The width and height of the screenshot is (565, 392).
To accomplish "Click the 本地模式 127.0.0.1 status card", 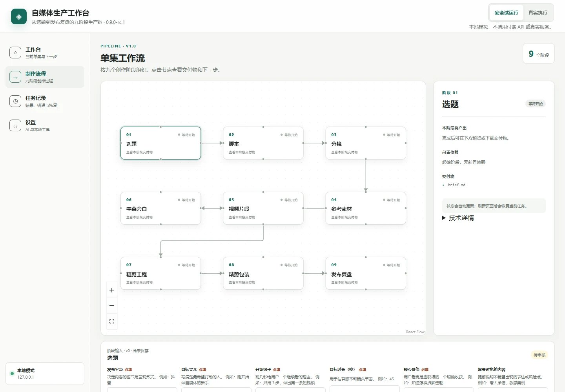I will pyautogui.click(x=45, y=374).
